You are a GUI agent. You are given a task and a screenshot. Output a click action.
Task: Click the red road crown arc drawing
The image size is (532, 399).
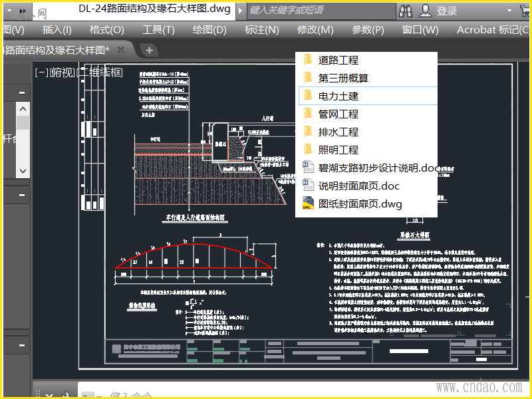click(x=194, y=255)
